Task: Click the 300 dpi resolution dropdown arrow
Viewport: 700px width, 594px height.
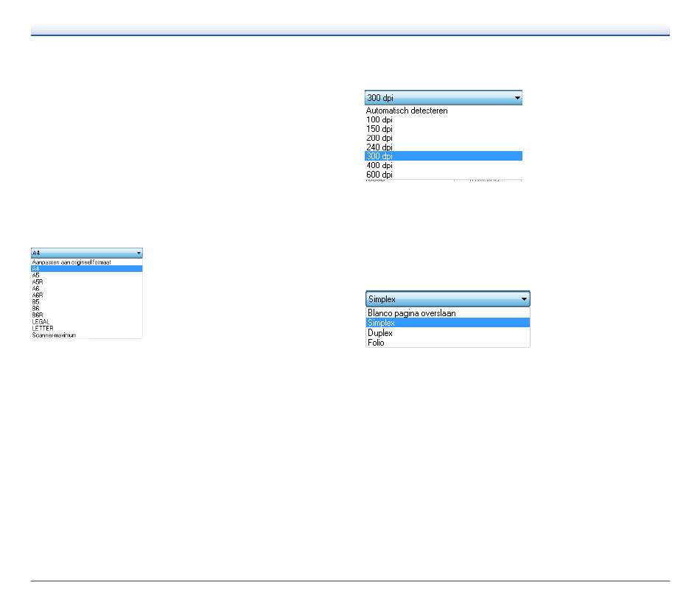Action: [x=517, y=98]
